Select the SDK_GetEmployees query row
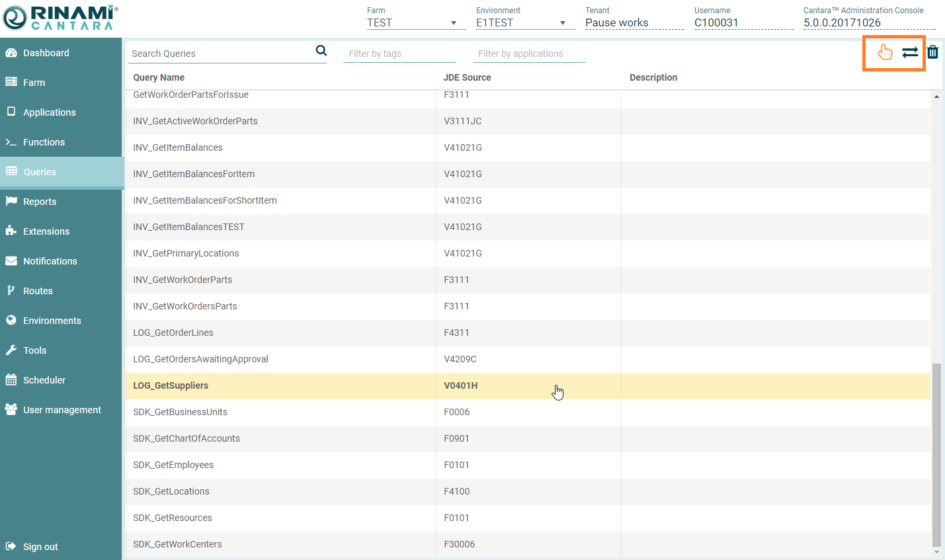This screenshot has width=945, height=560. pos(173,465)
